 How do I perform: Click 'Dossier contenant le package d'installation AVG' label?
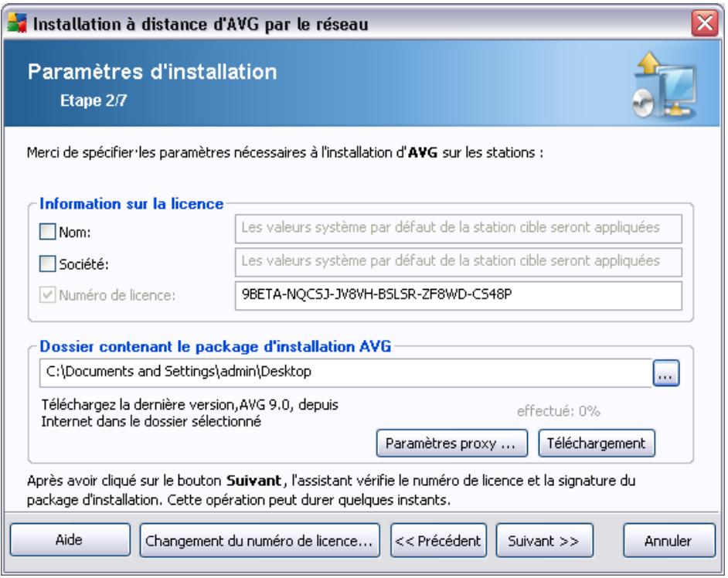216,346
